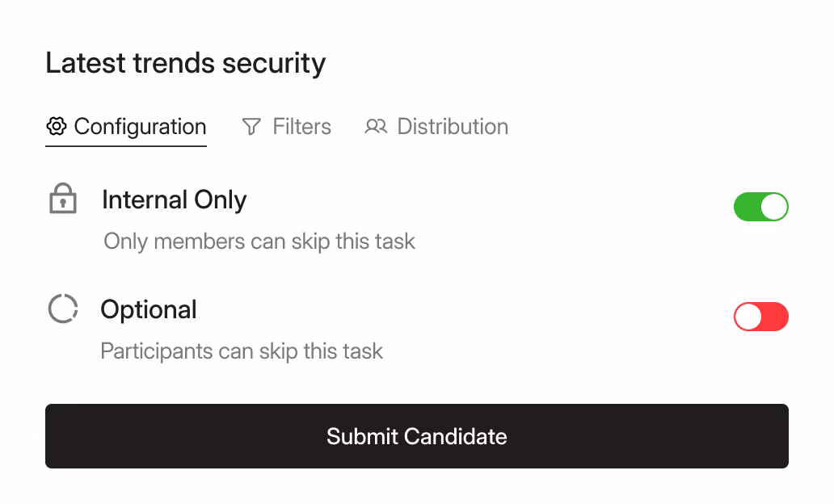Click the Optional label text
834x504 pixels.
(x=149, y=309)
